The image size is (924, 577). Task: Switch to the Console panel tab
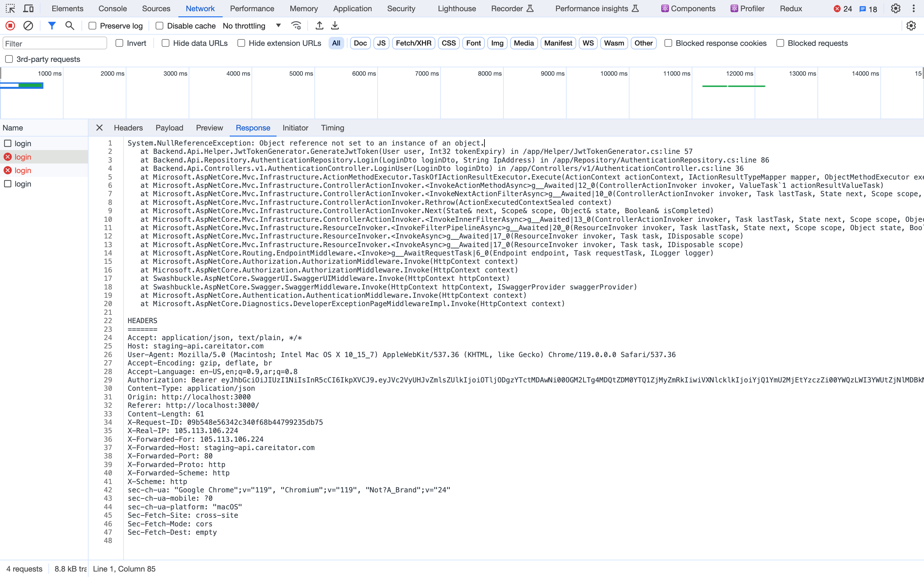tap(112, 8)
